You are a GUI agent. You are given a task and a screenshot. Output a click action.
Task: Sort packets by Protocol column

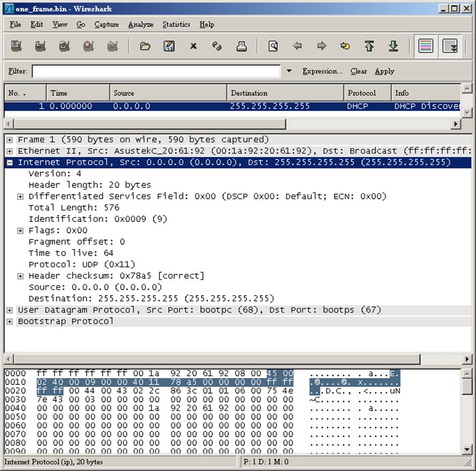(x=367, y=93)
